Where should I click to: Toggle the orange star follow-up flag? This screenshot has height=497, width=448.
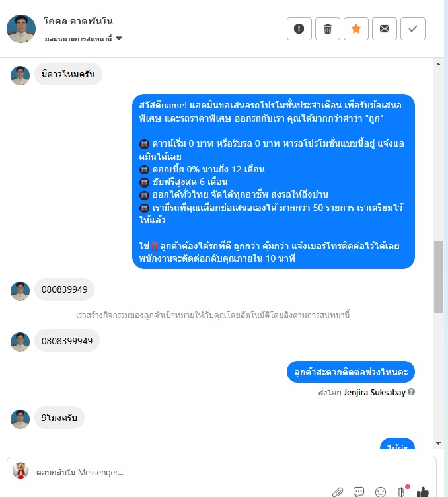tap(356, 29)
